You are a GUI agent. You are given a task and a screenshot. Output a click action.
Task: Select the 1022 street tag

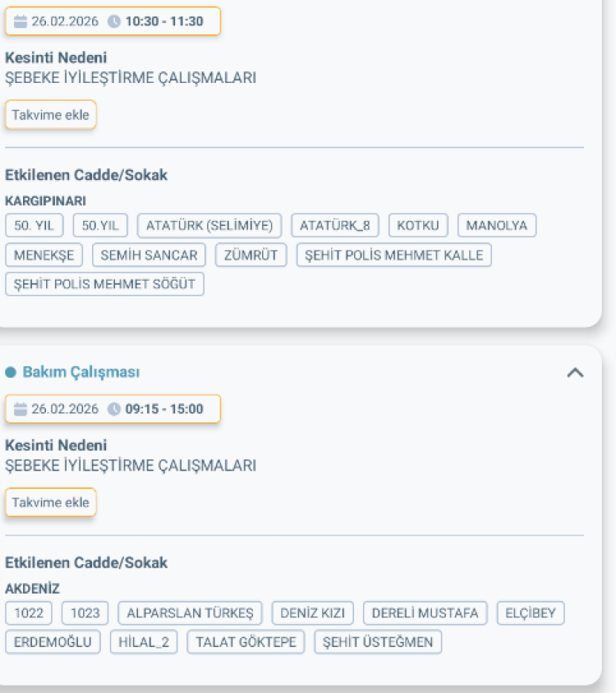click(x=28, y=613)
